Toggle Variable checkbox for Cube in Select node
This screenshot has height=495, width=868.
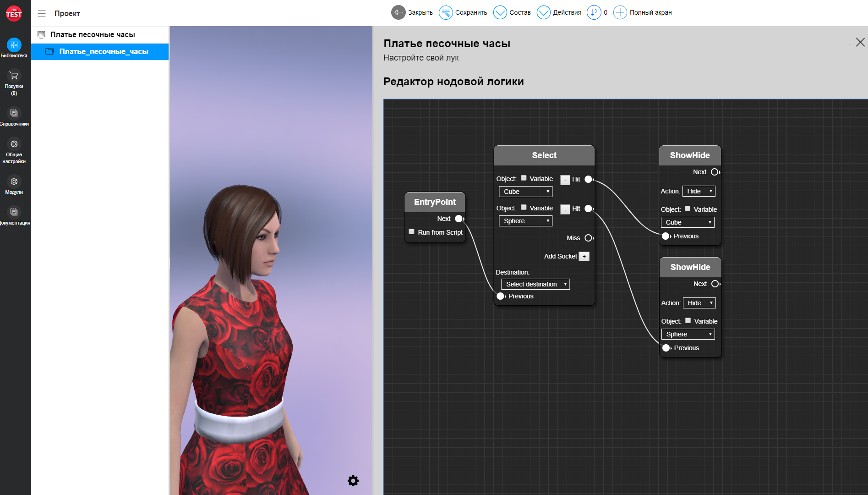click(524, 178)
